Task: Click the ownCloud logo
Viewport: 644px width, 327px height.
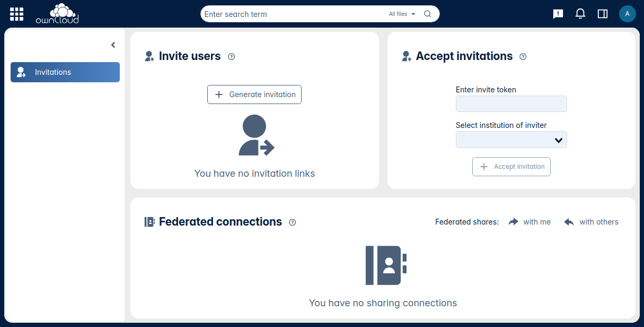Action: click(x=58, y=14)
